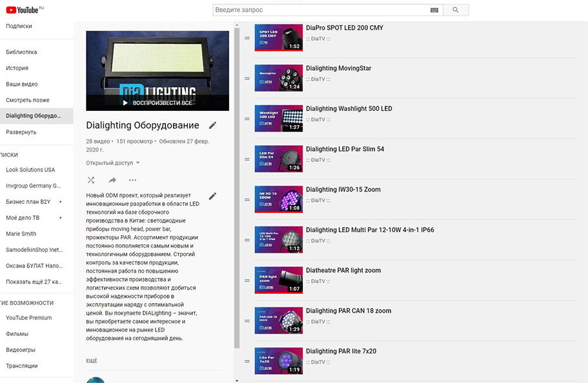
Task: Click the magnifier search button
Action: tap(456, 10)
